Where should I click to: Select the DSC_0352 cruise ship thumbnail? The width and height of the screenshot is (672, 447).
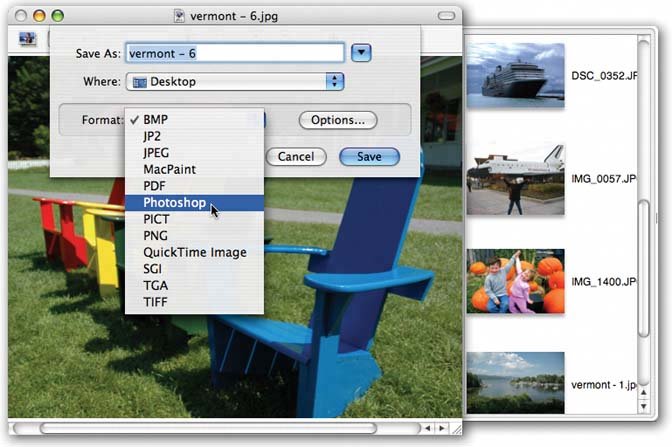click(514, 75)
